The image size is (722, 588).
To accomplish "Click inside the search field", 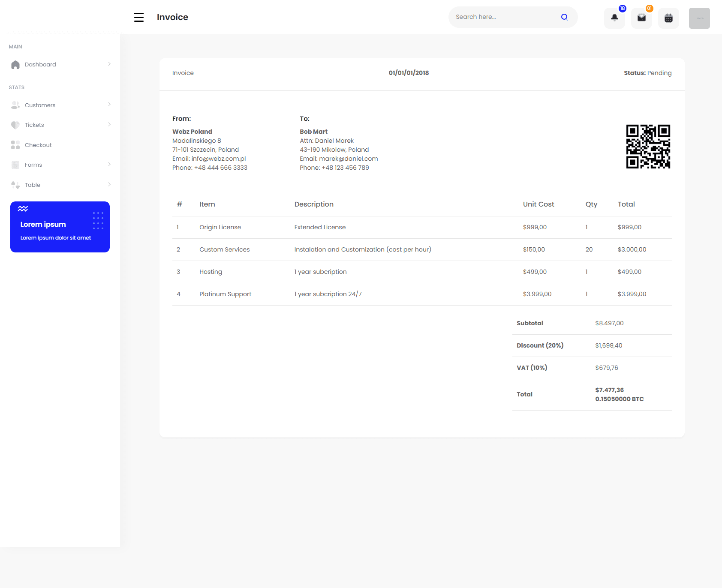I will 497,17.
